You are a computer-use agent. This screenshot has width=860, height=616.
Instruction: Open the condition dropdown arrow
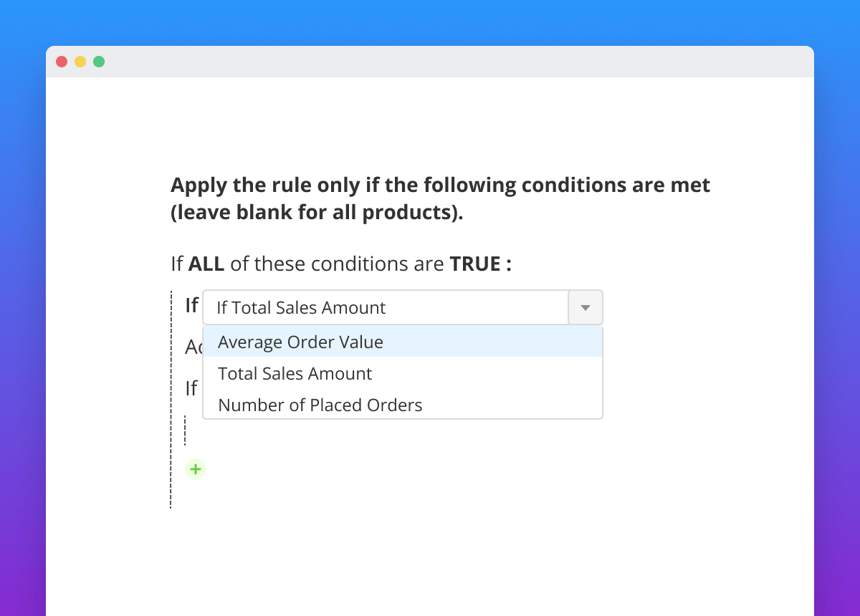coord(586,308)
